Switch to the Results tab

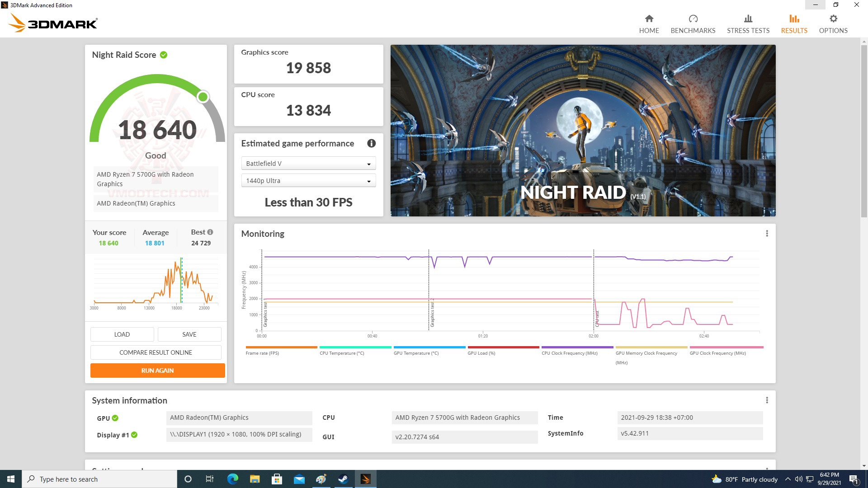click(x=794, y=24)
